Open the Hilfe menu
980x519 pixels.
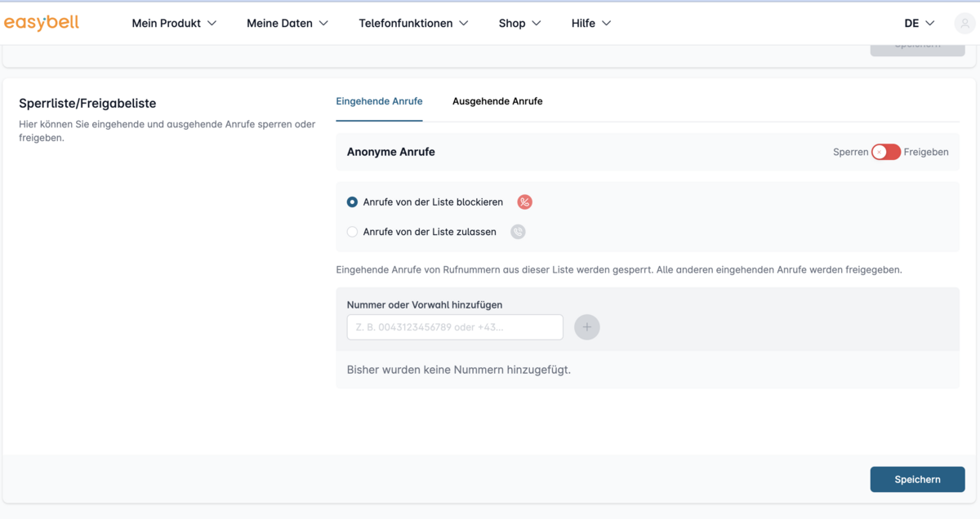(590, 24)
